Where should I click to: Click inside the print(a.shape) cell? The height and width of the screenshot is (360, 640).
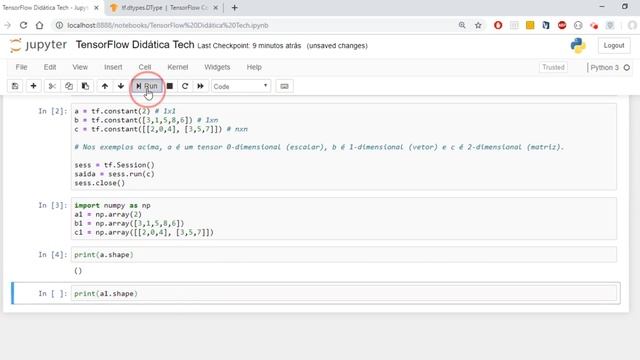344,255
